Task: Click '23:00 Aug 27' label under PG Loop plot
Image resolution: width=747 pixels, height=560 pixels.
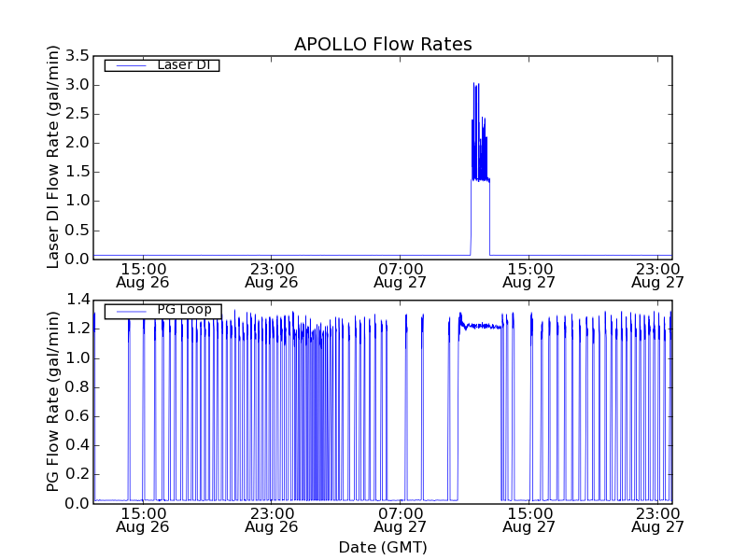Action: (x=658, y=520)
